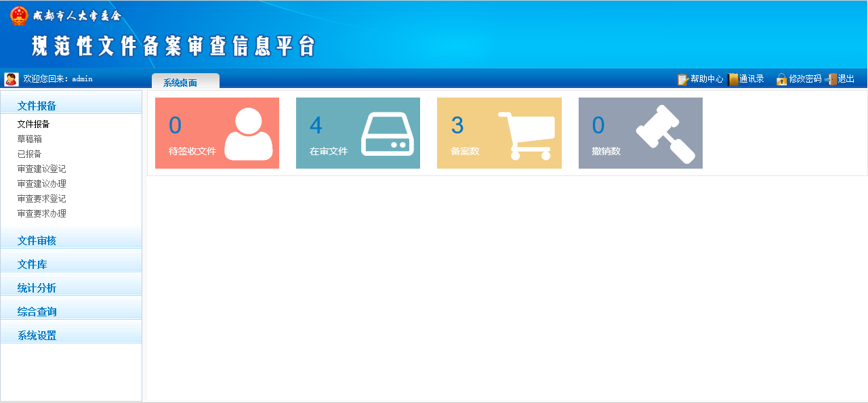
Task: Open the 草稿箱 drafts item
Action: pyautogui.click(x=29, y=140)
